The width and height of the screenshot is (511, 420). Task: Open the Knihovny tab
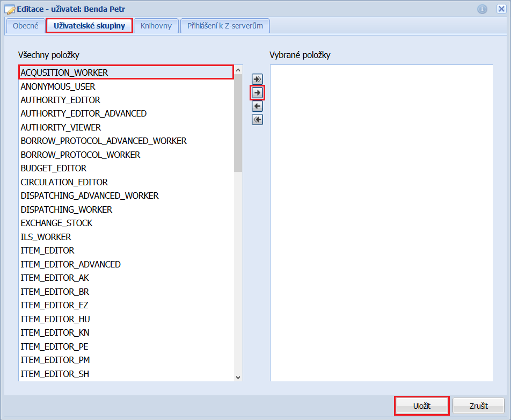[156, 26]
